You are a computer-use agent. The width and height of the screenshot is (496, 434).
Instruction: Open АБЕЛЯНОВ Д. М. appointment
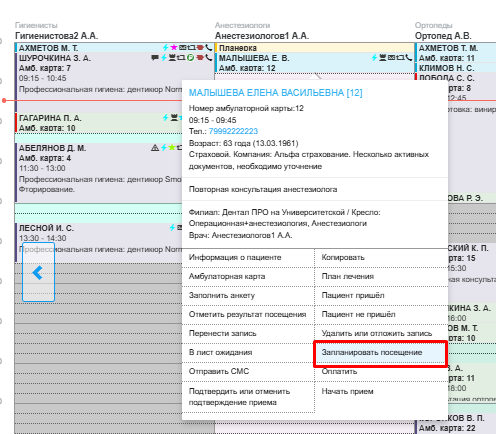pyautogui.click(x=99, y=173)
